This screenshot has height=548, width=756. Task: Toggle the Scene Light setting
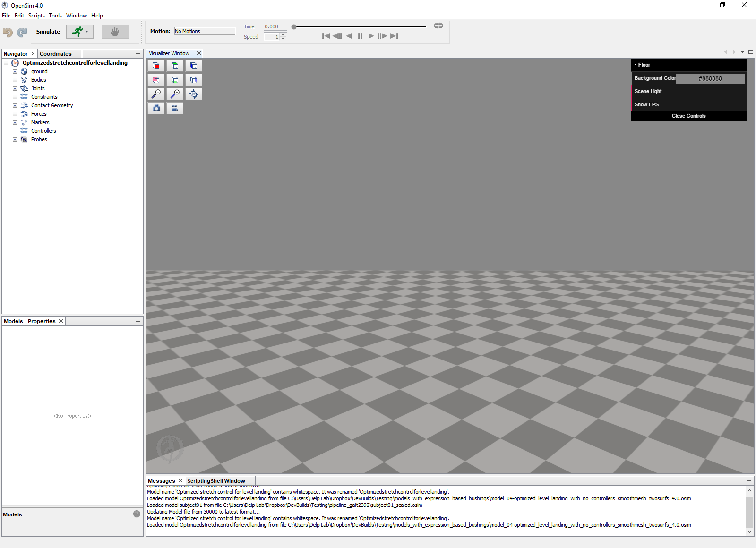[648, 91]
